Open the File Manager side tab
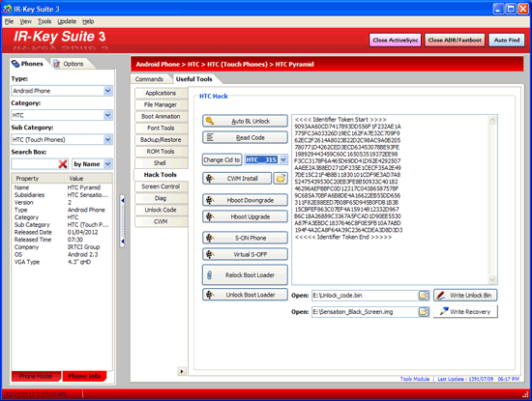Viewport: 532px width, 401px height. point(161,104)
